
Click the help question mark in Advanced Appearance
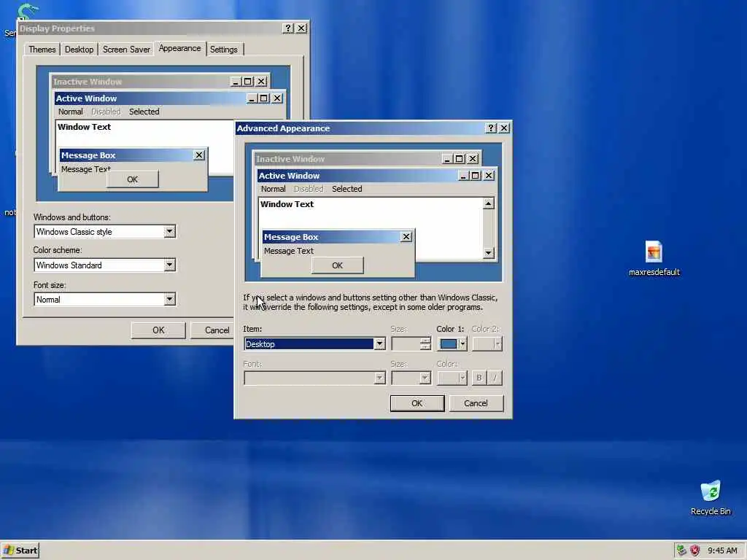click(x=491, y=128)
